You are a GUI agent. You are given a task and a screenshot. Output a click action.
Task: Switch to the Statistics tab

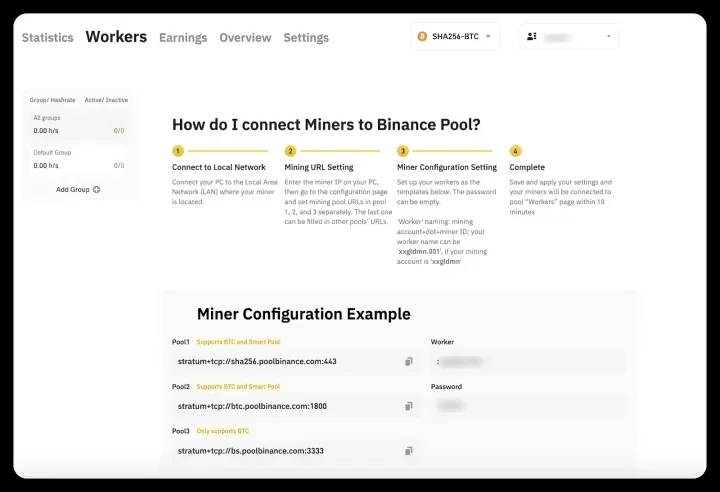click(47, 37)
